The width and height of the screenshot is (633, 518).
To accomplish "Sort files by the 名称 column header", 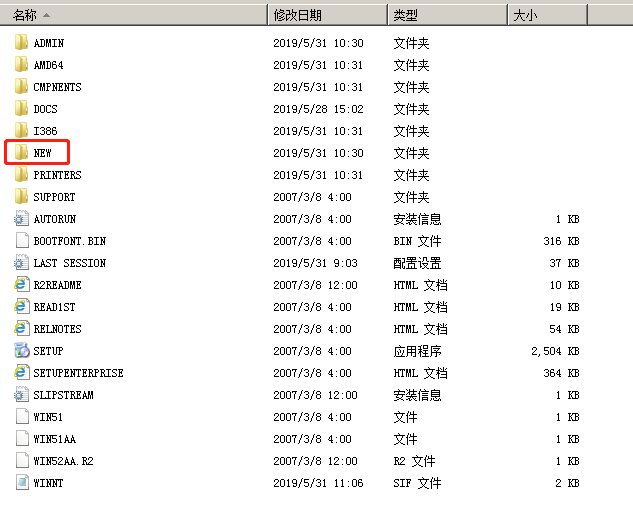I will [x=25, y=15].
